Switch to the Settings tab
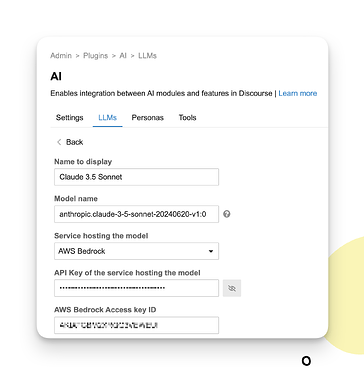Viewport: 364px width, 375px height. pos(70,118)
